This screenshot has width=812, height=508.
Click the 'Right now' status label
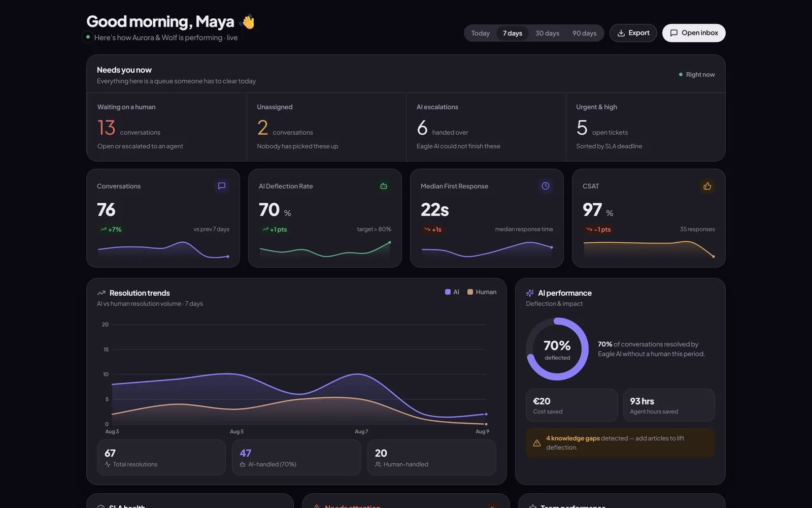click(700, 75)
